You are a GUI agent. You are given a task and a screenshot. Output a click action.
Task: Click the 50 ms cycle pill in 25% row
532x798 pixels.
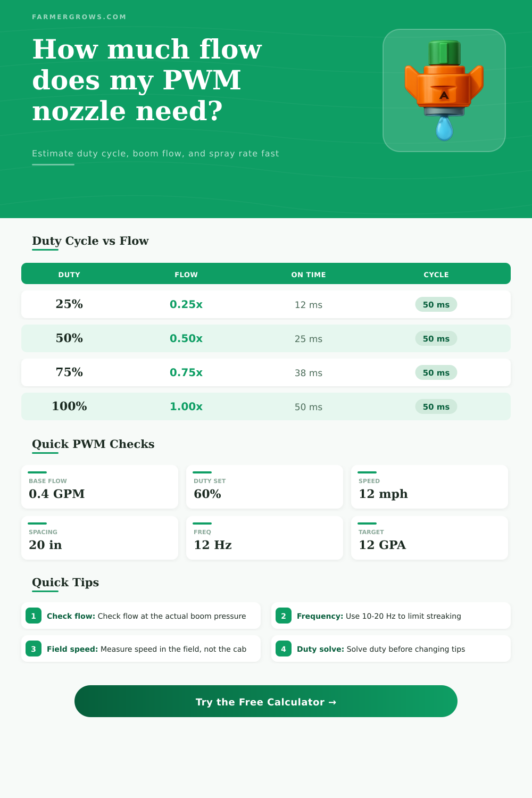coord(436,304)
